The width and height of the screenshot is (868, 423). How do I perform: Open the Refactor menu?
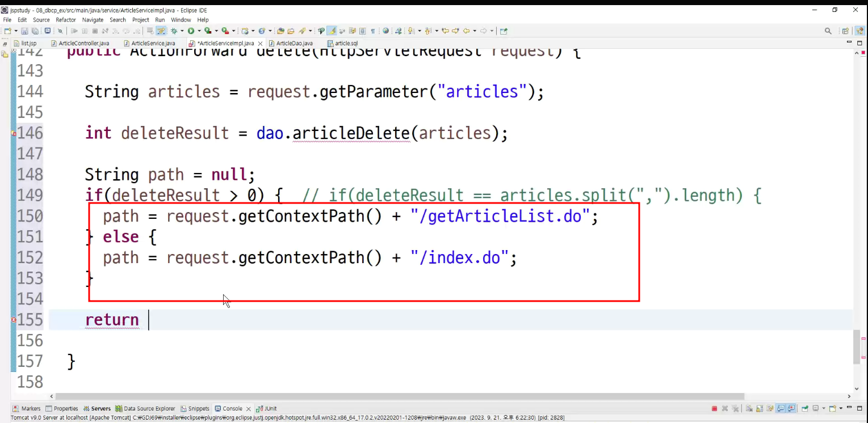66,20
